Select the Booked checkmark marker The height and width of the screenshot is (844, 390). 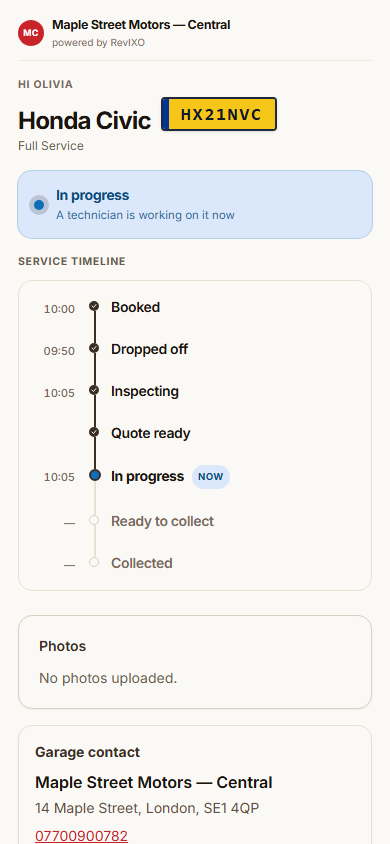click(94, 306)
